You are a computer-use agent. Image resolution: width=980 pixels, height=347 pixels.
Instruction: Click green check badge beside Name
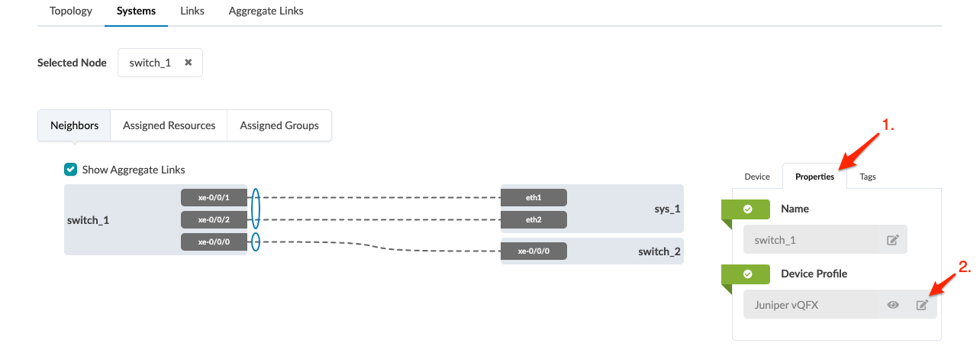pyautogui.click(x=748, y=209)
